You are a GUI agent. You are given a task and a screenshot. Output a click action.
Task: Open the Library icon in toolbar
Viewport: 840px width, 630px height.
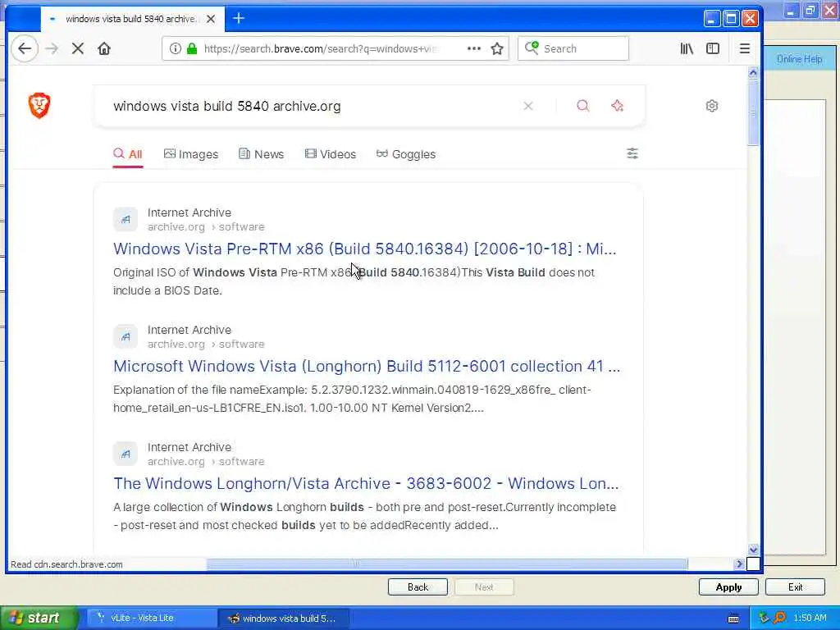pos(687,48)
